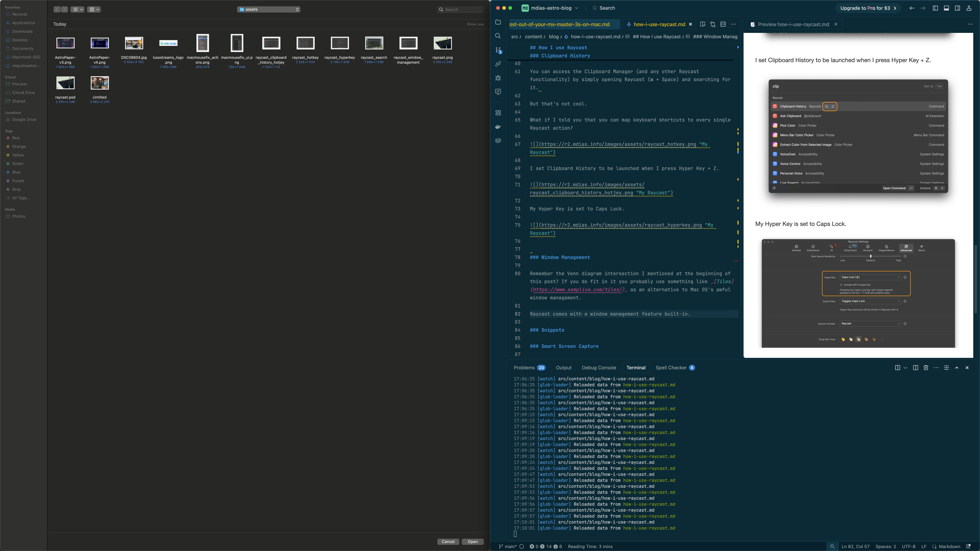The height and width of the screenshot is (551, 980).
Task: Click the open preview to the side icon
Action: [703, 24]
